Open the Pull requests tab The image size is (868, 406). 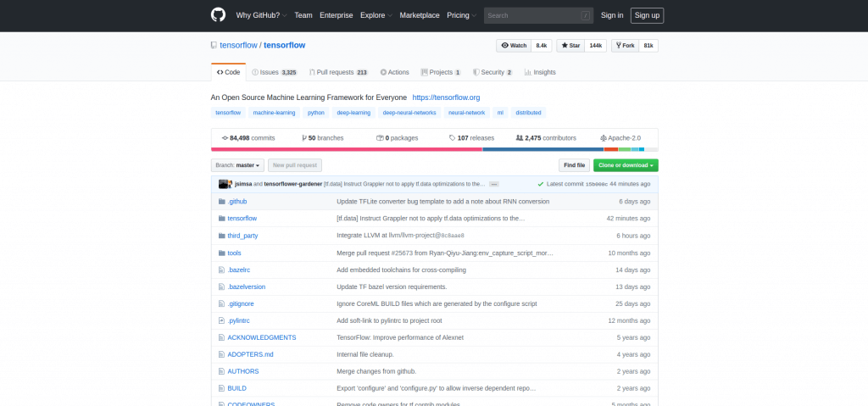pos(339,72)
